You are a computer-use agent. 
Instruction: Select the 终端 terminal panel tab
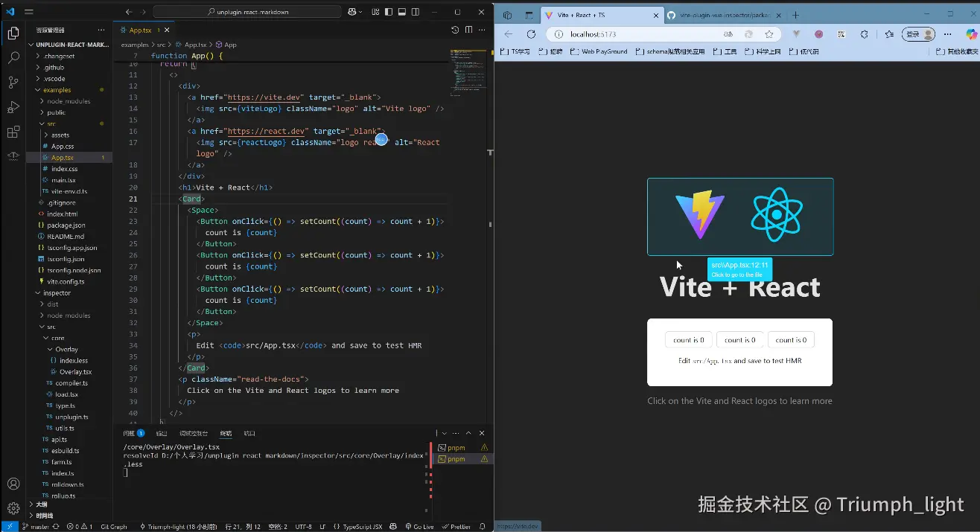[226, 433]
